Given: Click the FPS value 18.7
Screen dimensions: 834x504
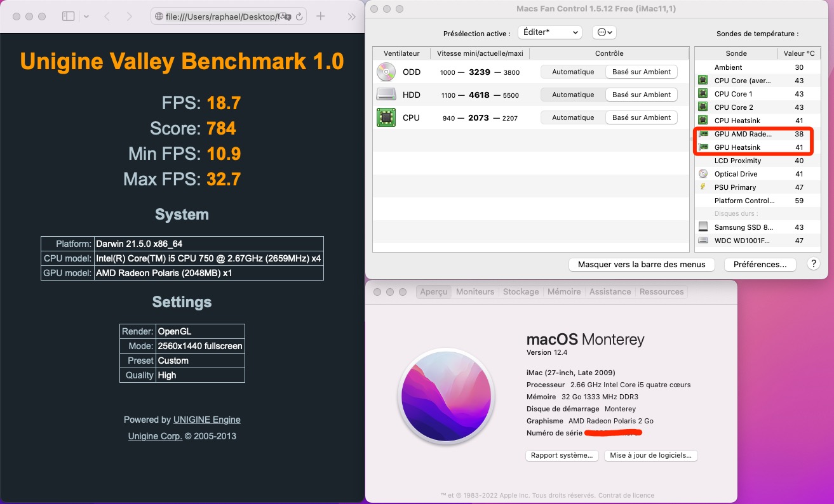Looking at the screenshot, I should [x=224, y=103].
